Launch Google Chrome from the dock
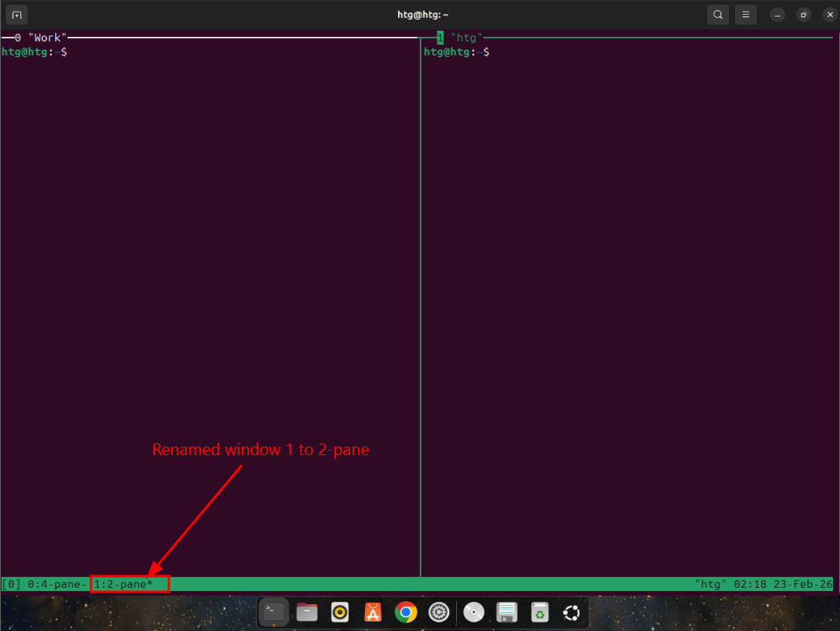This screenshot has width=840, height=631. pyautogui.click(x=406, y=611)
